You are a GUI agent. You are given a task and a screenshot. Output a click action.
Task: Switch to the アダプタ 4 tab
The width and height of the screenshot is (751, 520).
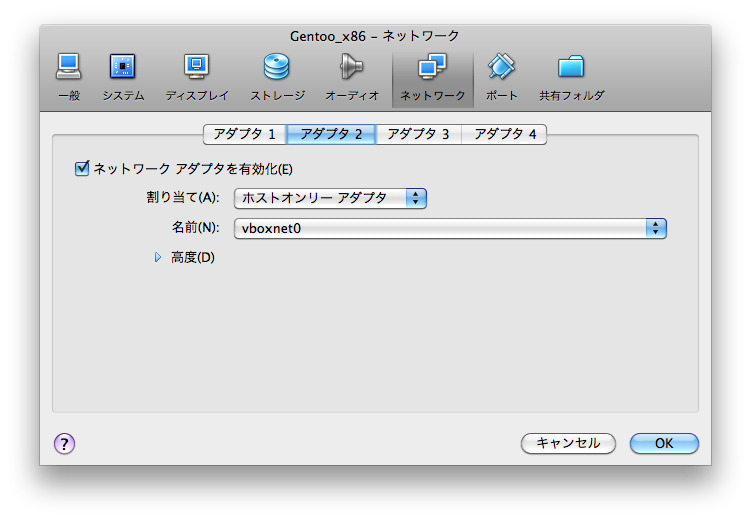click(504, 134)
